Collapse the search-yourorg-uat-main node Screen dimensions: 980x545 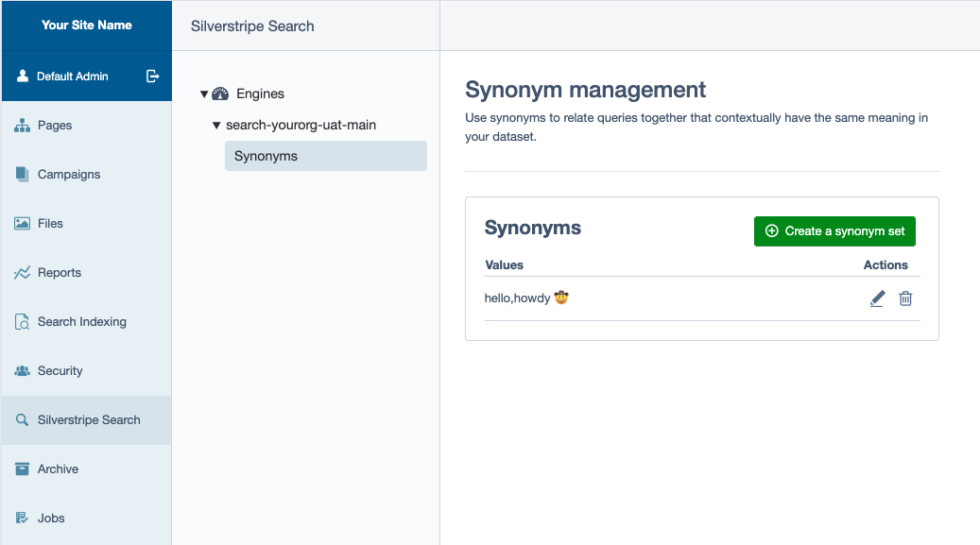click(216, 126)
